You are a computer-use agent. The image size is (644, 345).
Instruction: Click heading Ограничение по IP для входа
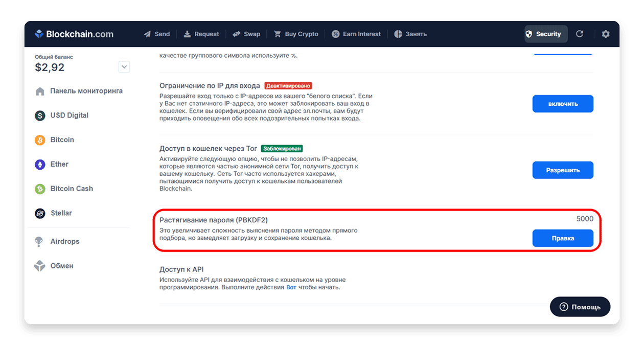click(210, 86)
